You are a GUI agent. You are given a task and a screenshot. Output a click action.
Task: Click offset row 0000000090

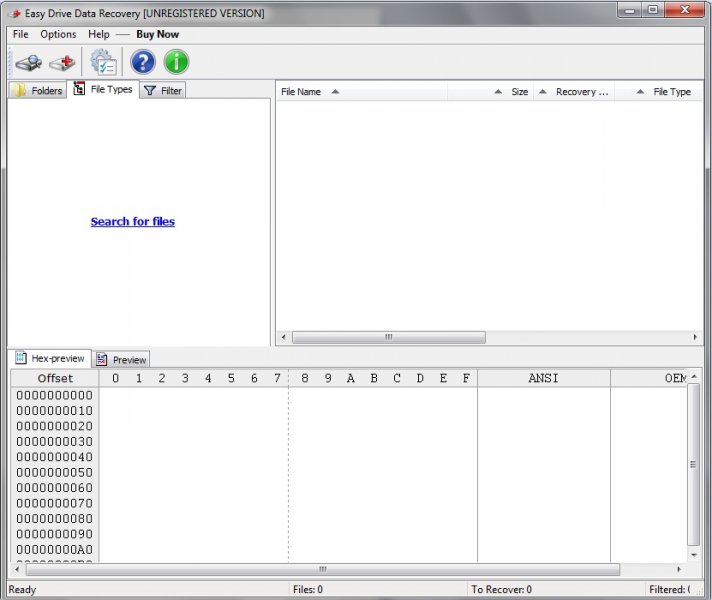pyautogui.click(x=54, y=534)
